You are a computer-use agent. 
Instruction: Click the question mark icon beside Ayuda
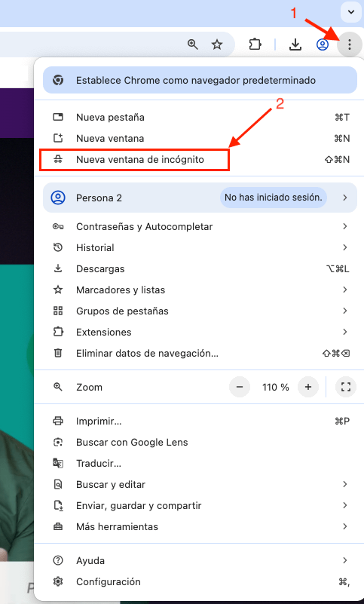(x=58, y=560)
